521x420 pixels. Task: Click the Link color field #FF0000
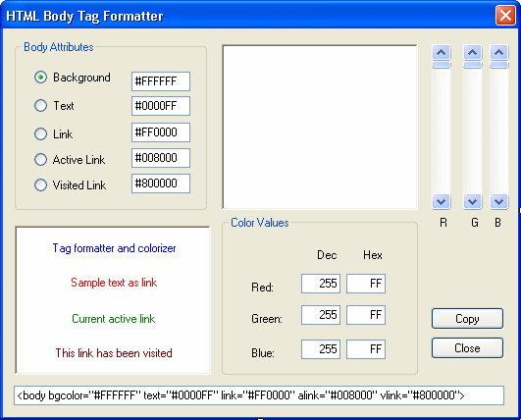point(161,132)
